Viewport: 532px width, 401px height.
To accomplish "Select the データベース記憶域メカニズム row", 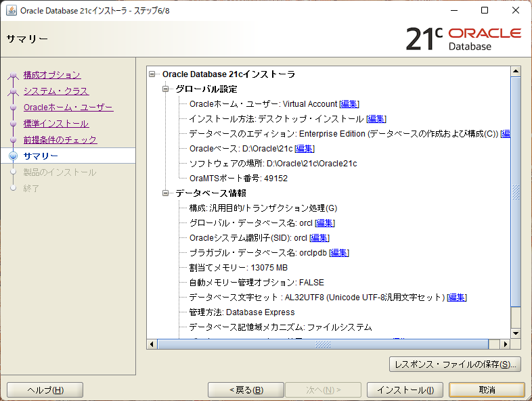I will (281, 327).
